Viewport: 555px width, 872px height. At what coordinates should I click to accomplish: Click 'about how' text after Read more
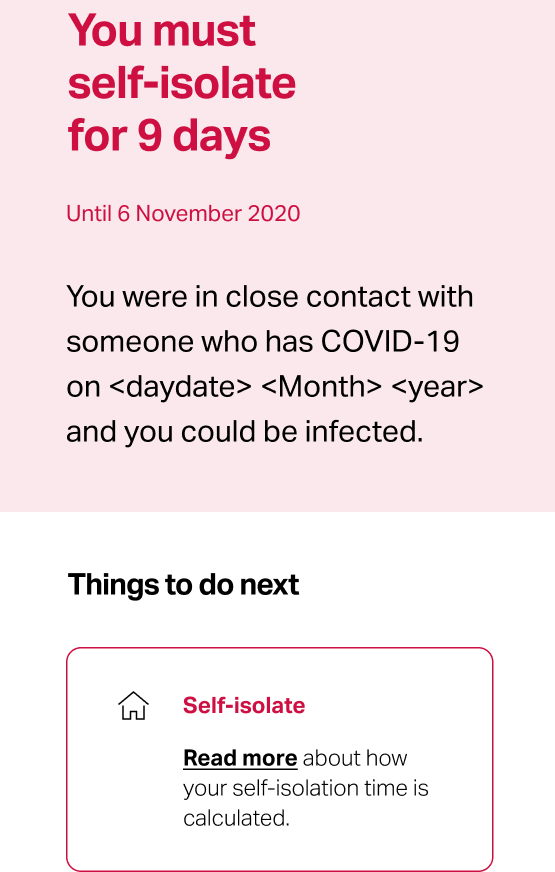(x=355, y=759)
